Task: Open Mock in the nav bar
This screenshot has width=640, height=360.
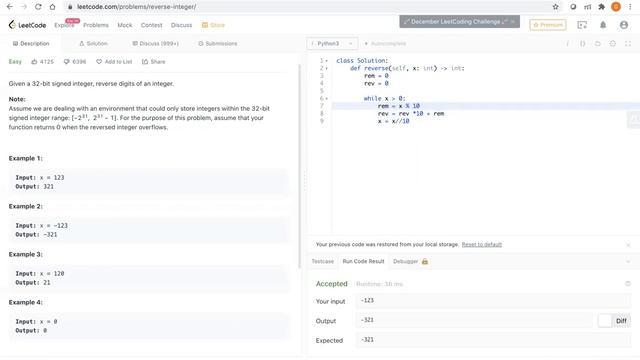Action: click(125, 25)
